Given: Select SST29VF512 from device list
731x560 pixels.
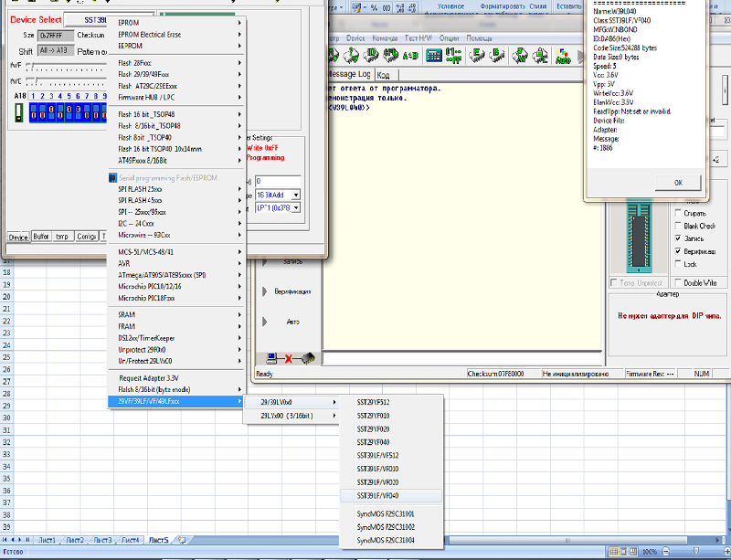Looking at the screenshot, I should (391, 402).
